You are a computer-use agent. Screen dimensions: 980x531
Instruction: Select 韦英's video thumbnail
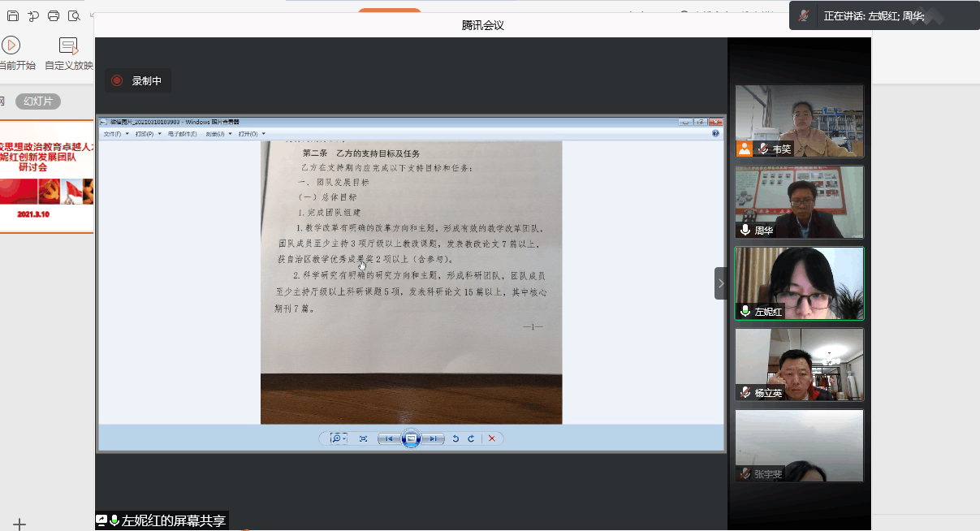coord(799,121)
